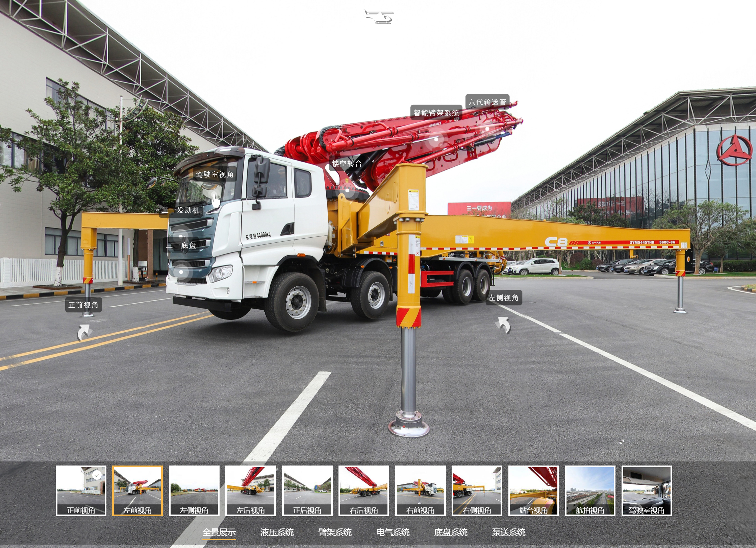Viewport: 756px width, 548px height.
Task: Select the 左前视角 thumbnail
Action: coord(137,491)
